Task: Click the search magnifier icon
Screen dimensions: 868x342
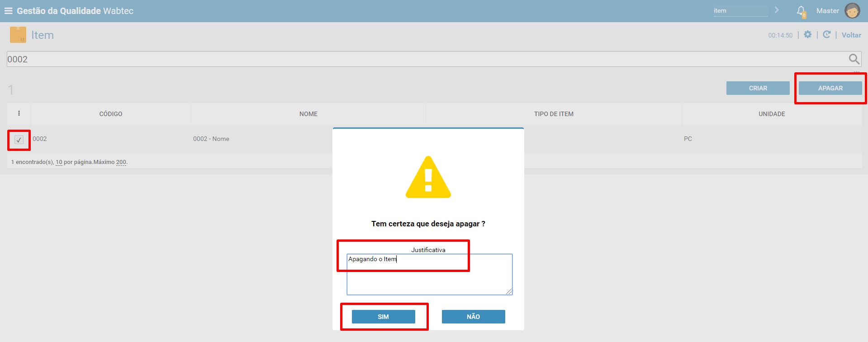Action: [x=854, y=59]
